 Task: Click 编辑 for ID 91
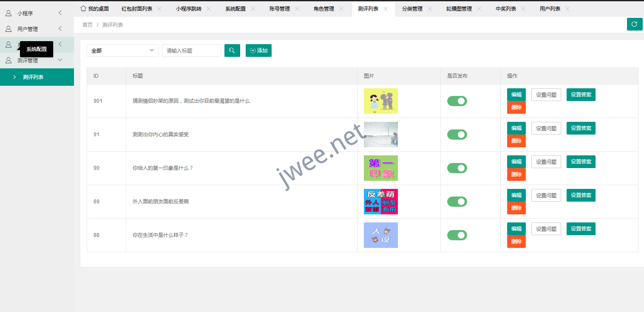coord(516,128)
